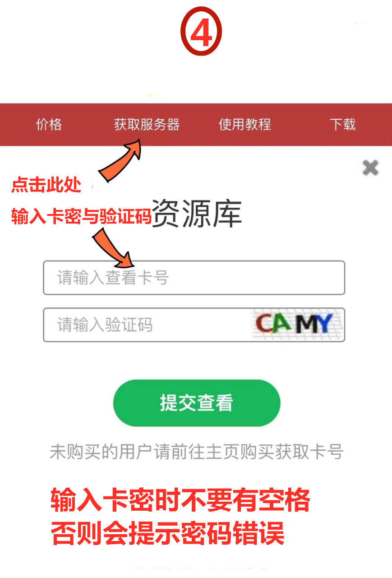Open the 下载 navigation item
This screenshot has width=392, height=578.
click(343, 124)
